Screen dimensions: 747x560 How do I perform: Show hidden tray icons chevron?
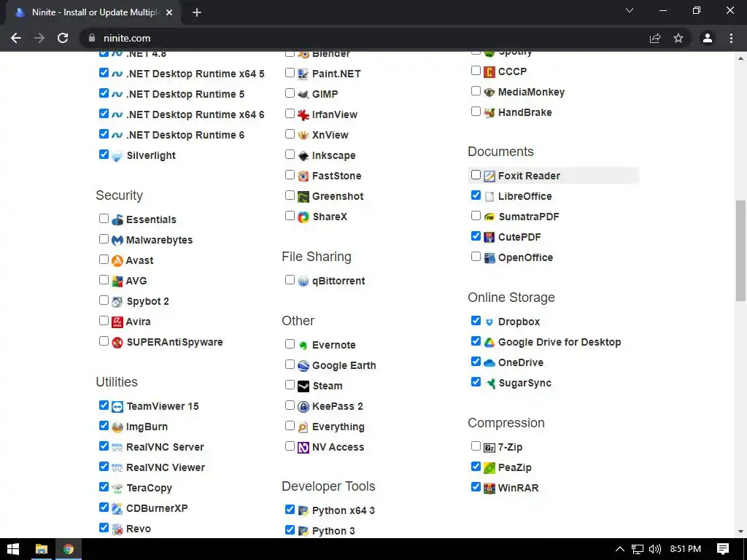(x=620, y=549)
